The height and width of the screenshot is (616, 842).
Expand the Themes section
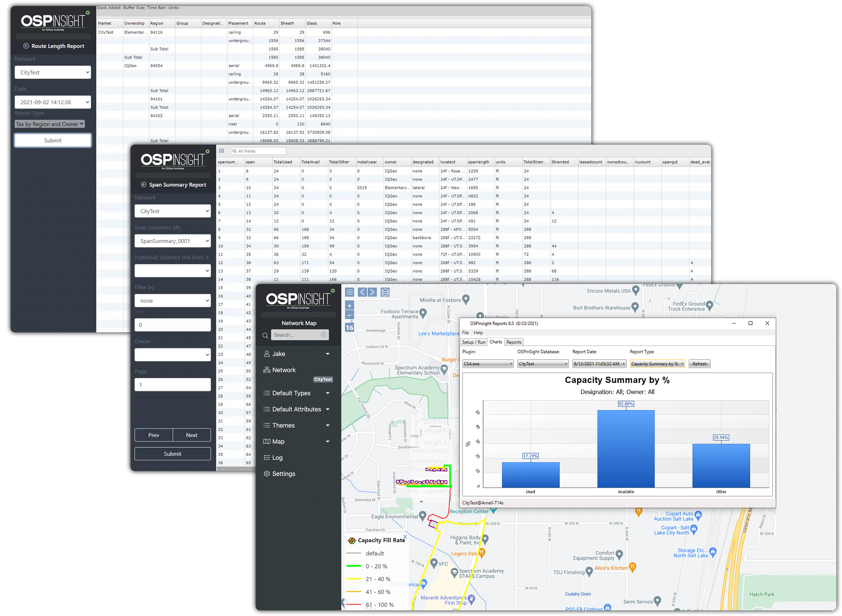point(328,426)
